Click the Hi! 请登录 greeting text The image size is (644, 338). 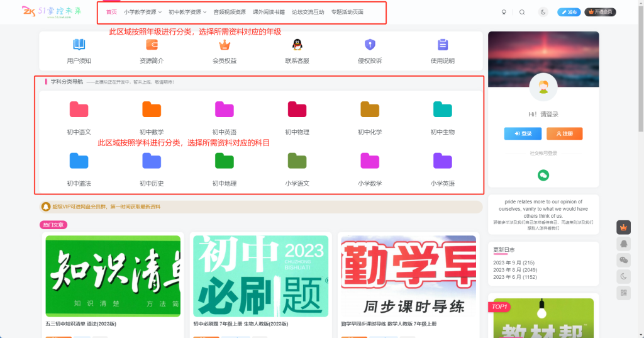click(543, 115)
